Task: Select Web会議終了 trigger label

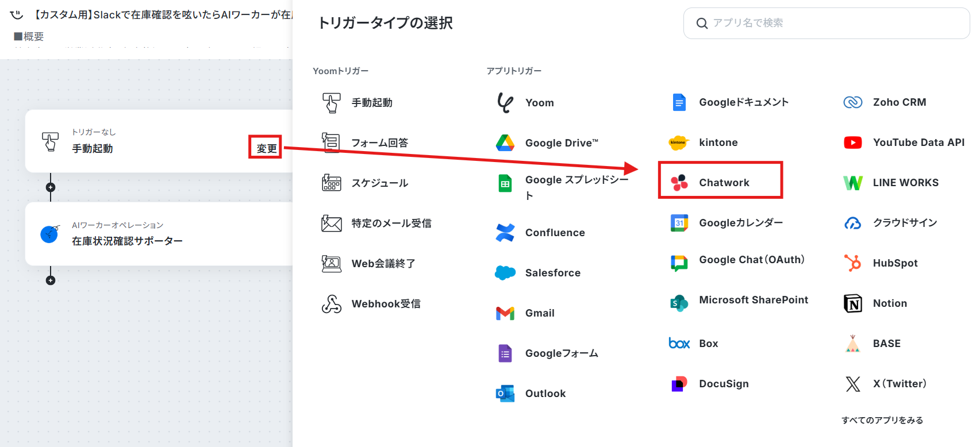Action: (383, 264)
